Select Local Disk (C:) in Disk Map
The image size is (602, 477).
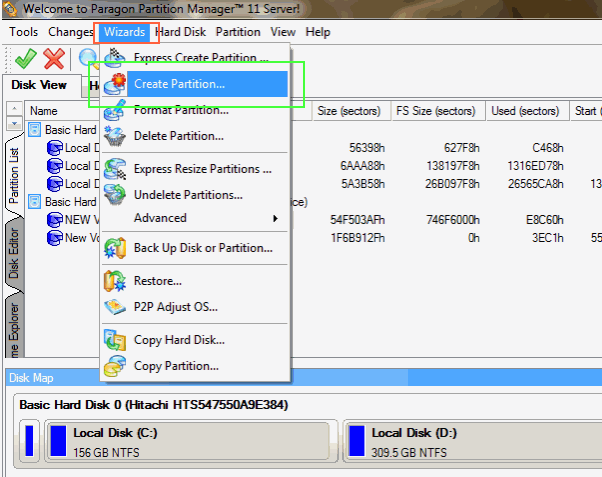point(188,442)
